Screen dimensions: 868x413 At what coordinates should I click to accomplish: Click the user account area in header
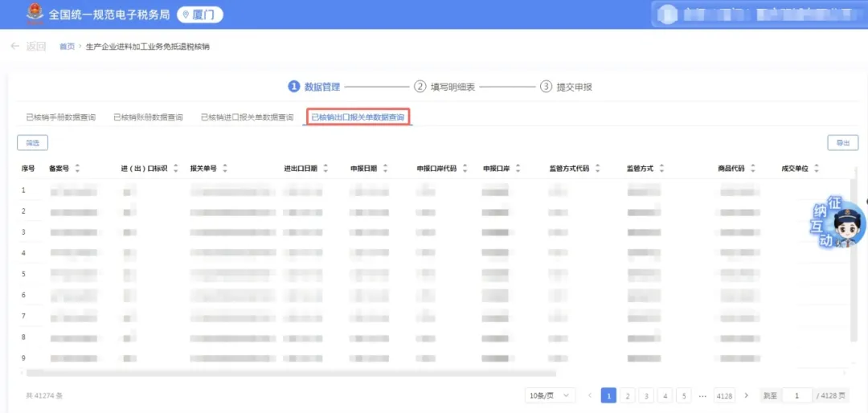tap(759, 14)
